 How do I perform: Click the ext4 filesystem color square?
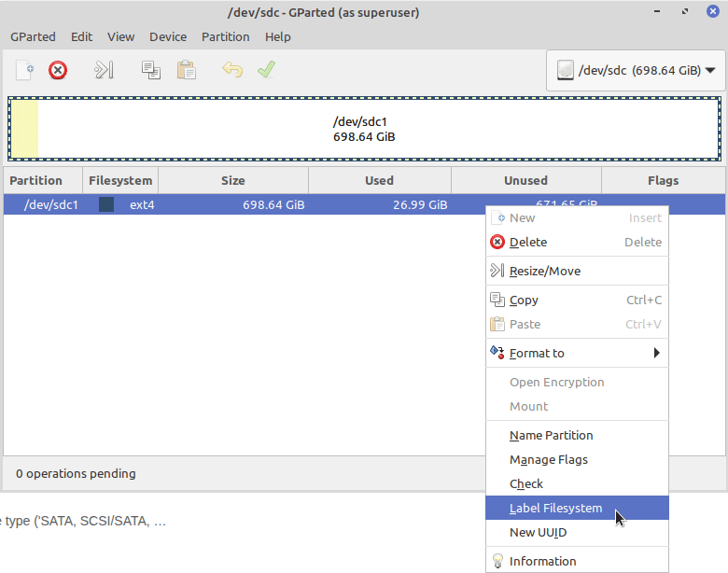pyautogui.click(x=106, y=204)
